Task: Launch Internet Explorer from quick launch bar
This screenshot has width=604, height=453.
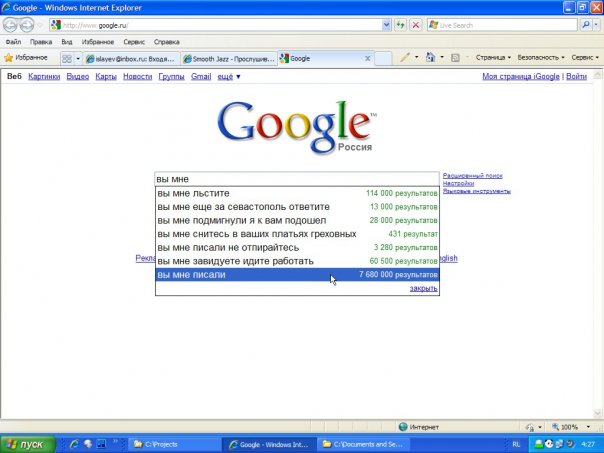Action: click(72, 443)
